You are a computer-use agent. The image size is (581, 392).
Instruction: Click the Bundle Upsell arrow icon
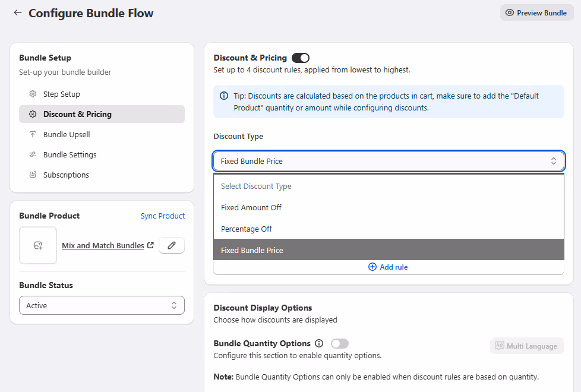(x=33, y=134)
